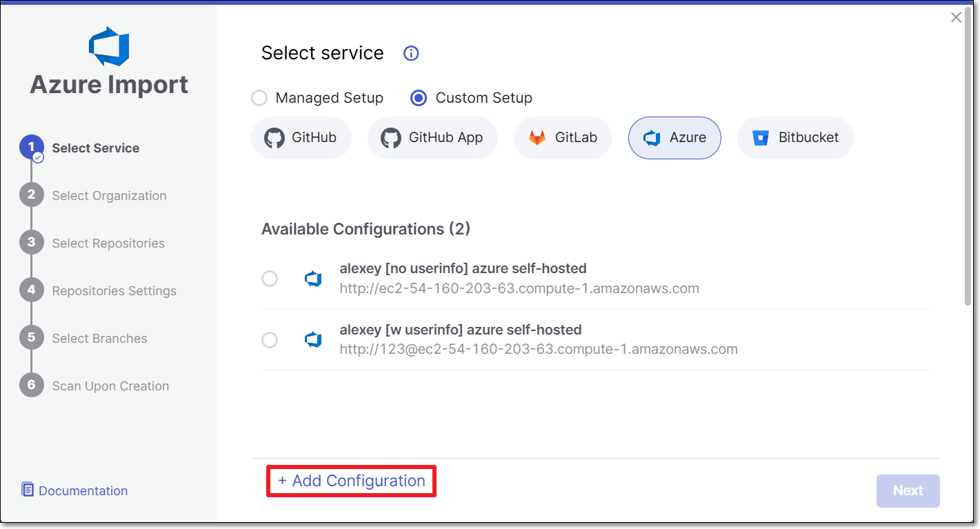Choose the alexey [no userinfo] configuration radio
Screen dimensions: 980x529
pos(270,279)
